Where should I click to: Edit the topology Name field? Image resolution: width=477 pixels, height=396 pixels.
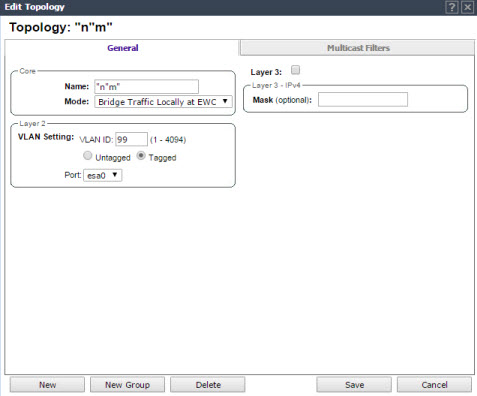pyautogui.click(x=147, y=87)
